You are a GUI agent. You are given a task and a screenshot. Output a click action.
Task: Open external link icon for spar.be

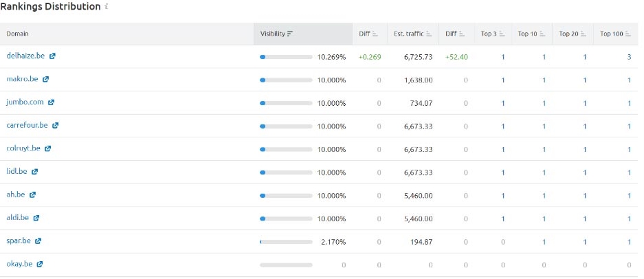tap(38, 241)
